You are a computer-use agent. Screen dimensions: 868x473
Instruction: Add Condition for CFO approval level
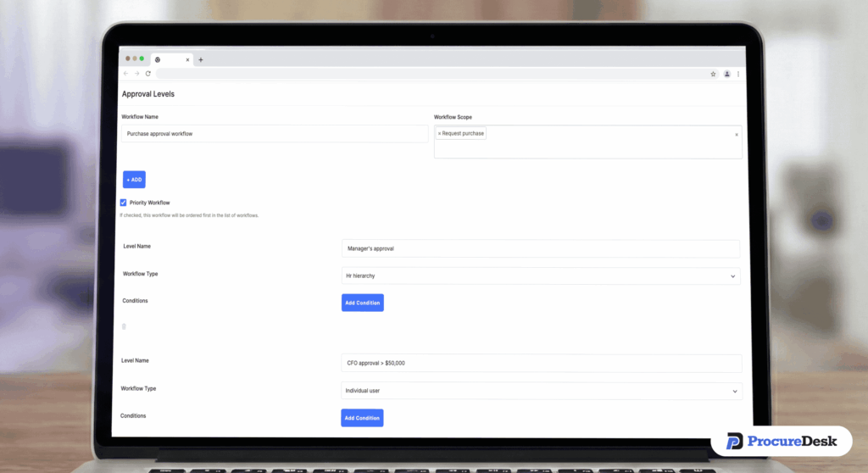pyautogui.click(x=362, y=418)
